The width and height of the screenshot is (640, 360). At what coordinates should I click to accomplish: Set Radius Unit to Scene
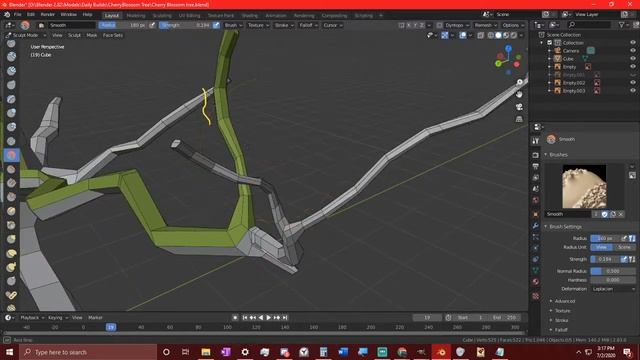(624, 247)
